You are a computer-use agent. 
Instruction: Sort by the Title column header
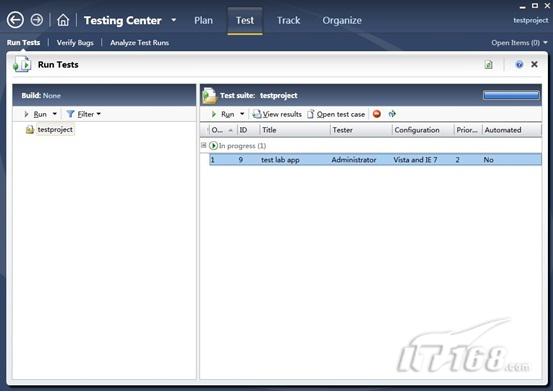(x=295, y=130)
